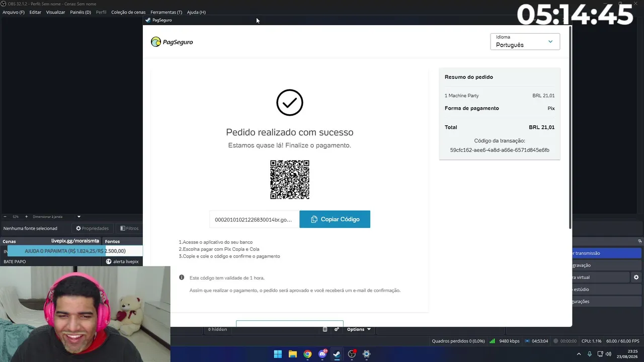Open the Dimensionar à janela scaling dropdown
This screenshot has width=644, height=362.
pos(56,217)
